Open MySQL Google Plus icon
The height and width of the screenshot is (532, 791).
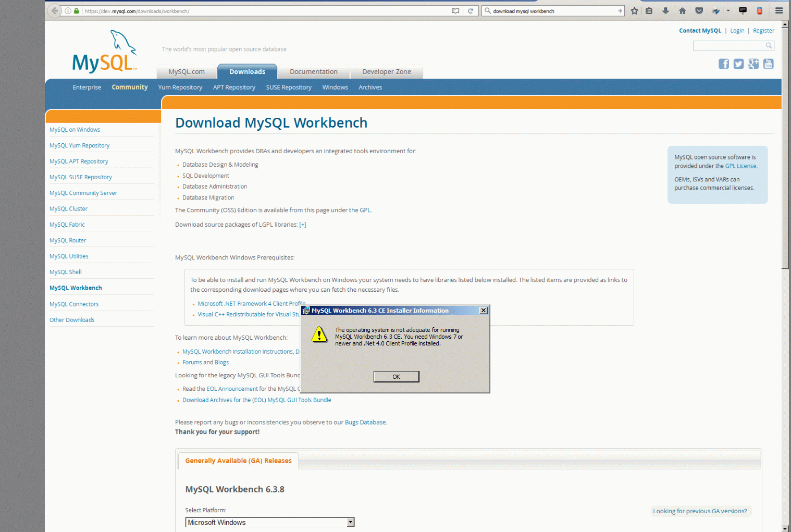point(753,64)
